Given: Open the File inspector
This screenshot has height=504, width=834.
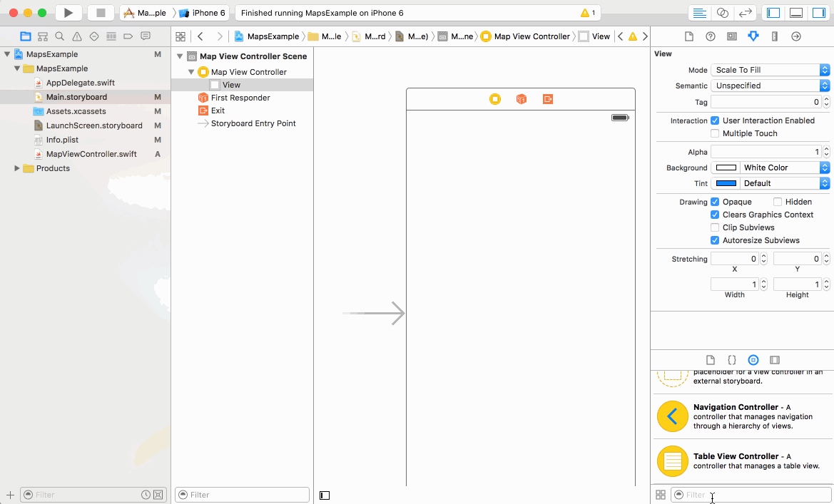Looking at the screenshot, I should 688,36.
